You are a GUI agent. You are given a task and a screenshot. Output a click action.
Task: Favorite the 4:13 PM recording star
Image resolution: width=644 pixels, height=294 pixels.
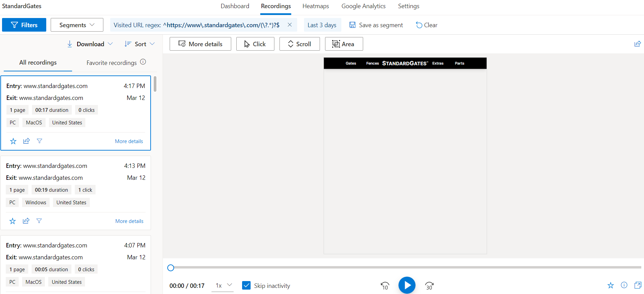point(13,221)
